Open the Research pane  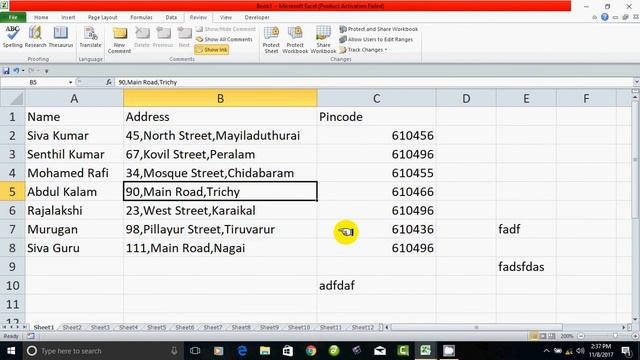[36, 37]
